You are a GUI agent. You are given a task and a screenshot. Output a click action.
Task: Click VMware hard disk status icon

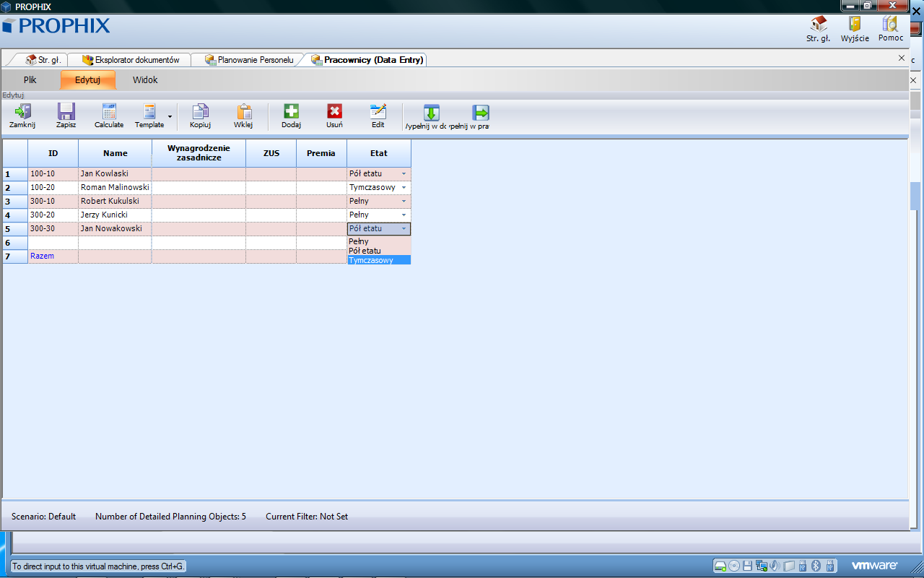tap(720, 566)
